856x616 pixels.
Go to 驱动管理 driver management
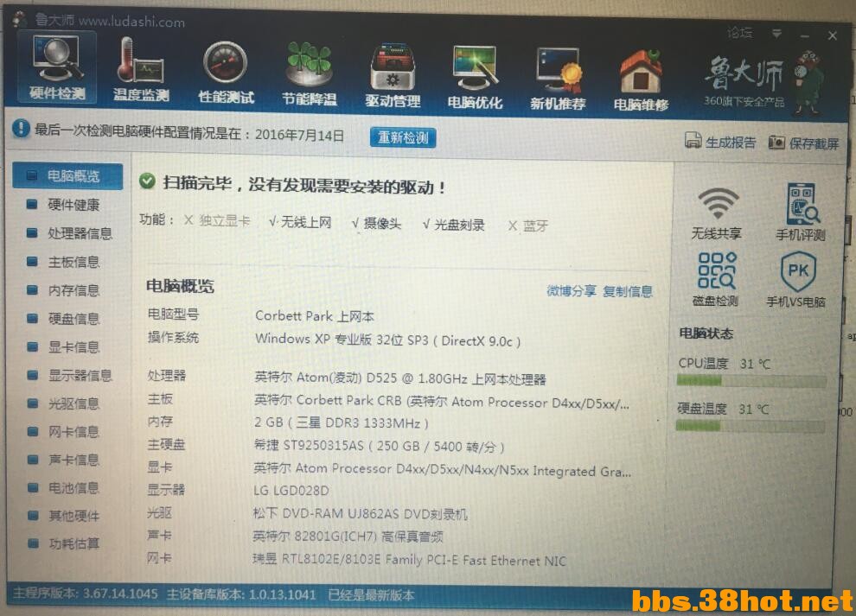click(x=393, y=75)
